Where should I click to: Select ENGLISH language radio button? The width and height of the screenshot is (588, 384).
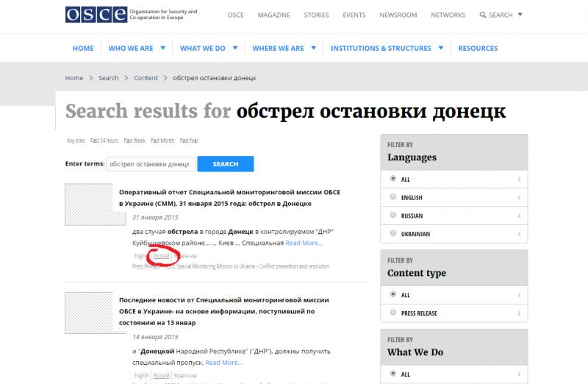393,196
